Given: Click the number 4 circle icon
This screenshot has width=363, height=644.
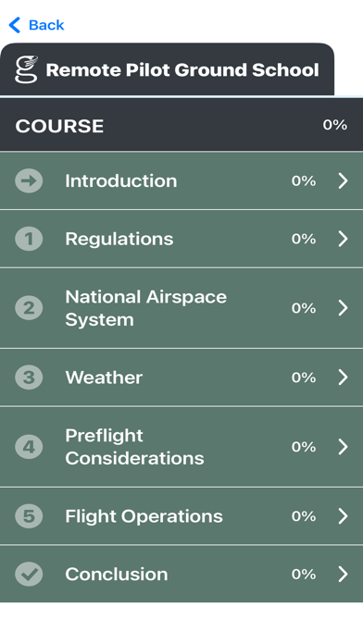Looking at the screenshot, I should 29,446.
